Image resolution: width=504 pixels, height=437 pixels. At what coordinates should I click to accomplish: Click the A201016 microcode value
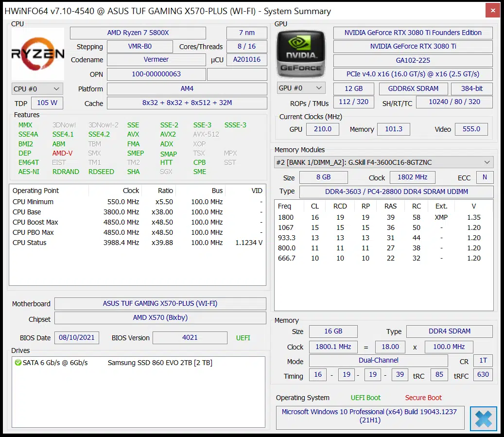coord(246,59)
